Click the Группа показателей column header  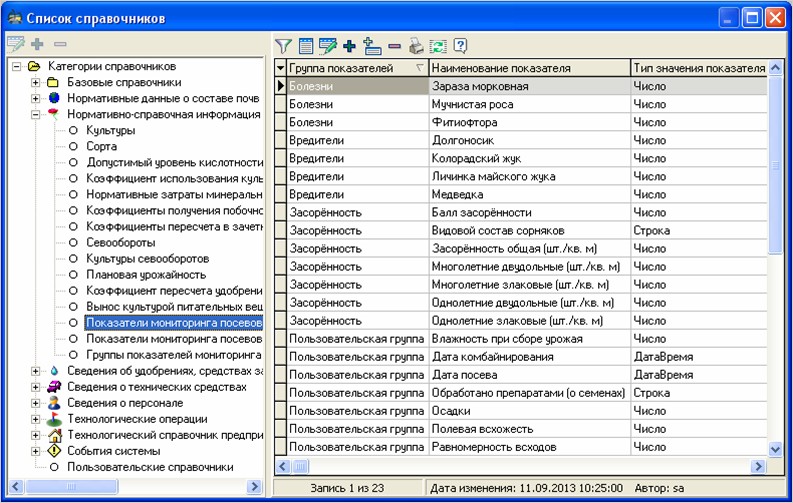click(x=348, y=68)
